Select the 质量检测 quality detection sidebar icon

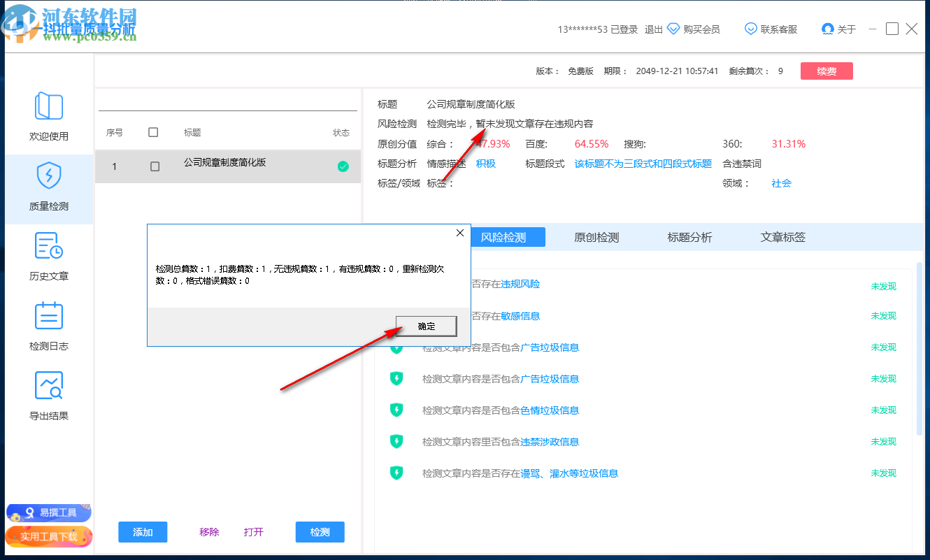click(48, 177)
